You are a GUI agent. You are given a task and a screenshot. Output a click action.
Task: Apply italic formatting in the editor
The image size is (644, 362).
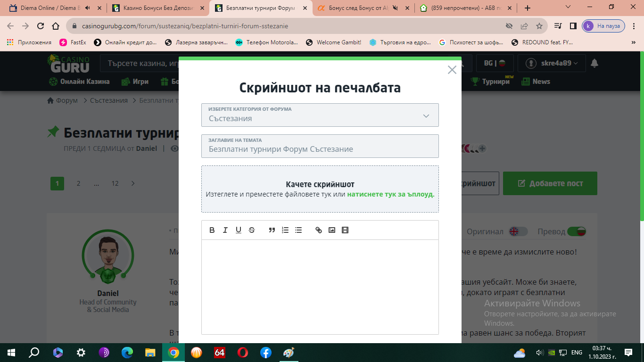pos(225,230)
